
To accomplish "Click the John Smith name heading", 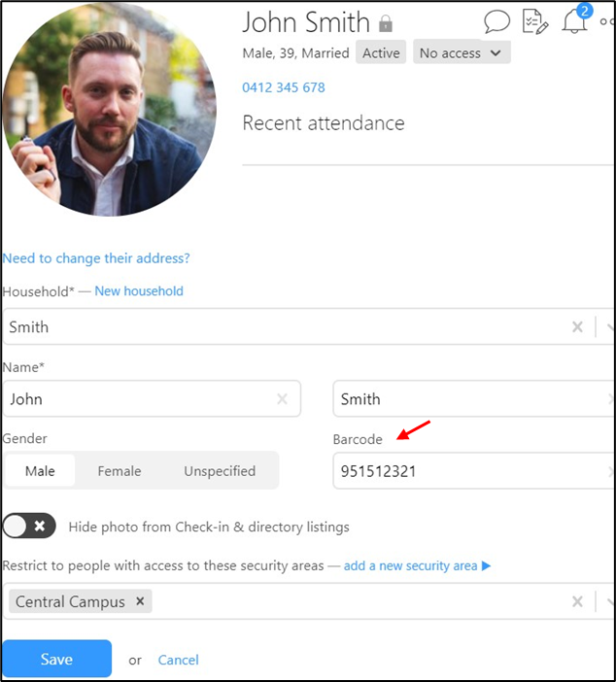I will tap(306, 22).
